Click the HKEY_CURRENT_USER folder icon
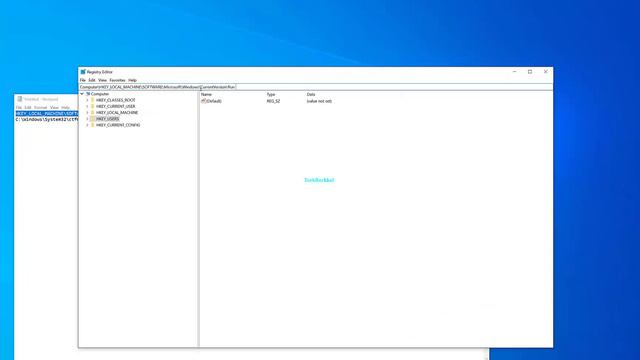 [x=93, y=106]
